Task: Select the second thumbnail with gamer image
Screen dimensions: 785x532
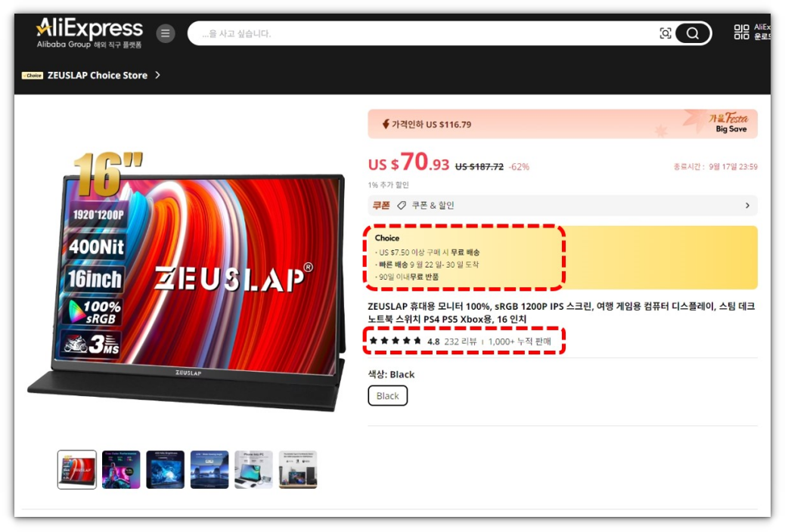Action: [x=121, y=469]
